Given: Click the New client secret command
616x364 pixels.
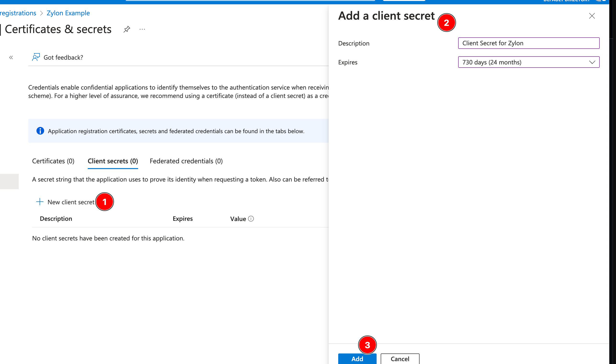Looking at the screenshot, I should (71, 202).
